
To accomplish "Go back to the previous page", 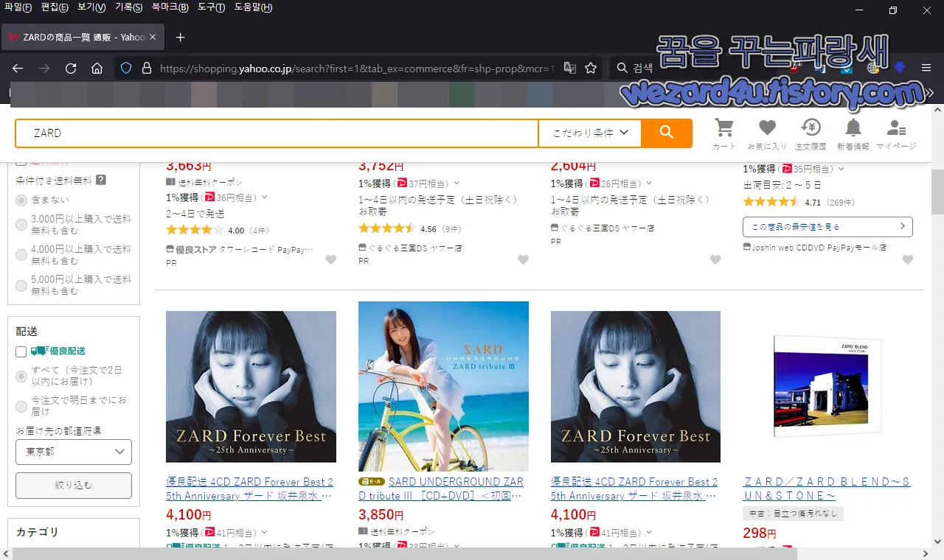I will click(x=18, y=69).
